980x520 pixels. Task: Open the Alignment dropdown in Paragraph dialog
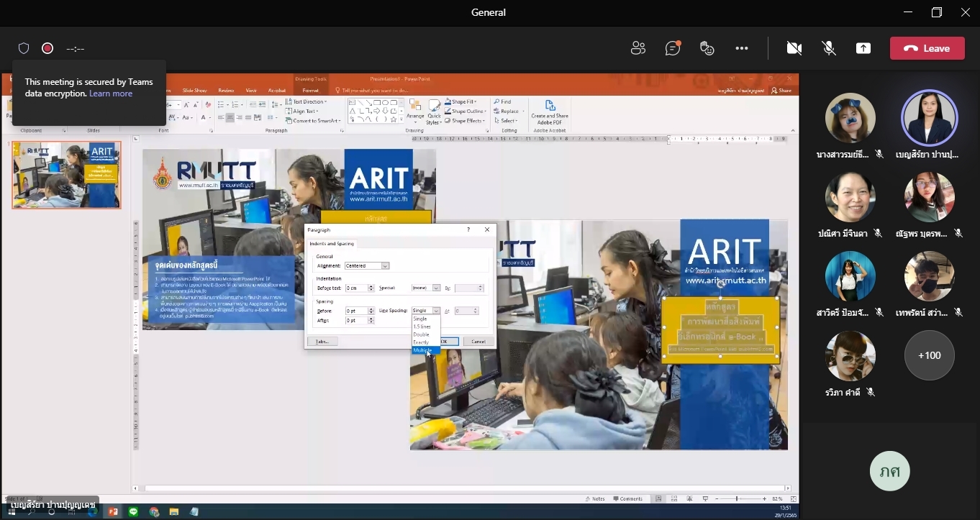(367, 266)
